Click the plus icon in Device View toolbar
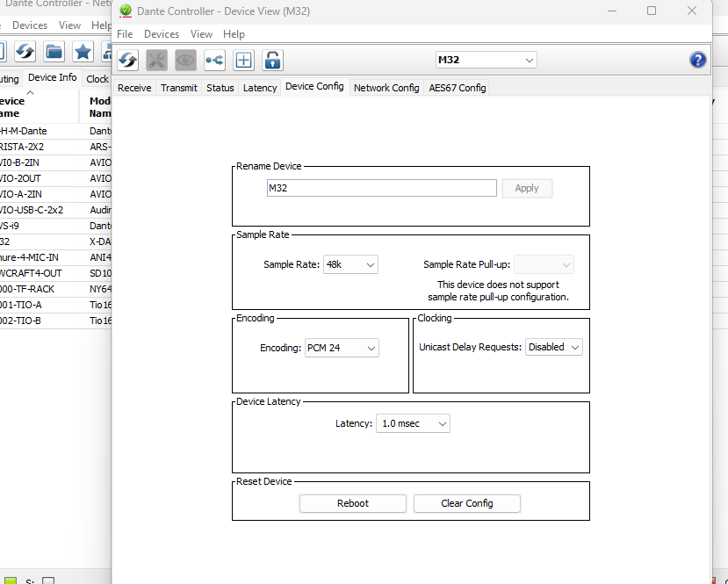The width and height of the screenshot is (728, 584). click(244, 61)
